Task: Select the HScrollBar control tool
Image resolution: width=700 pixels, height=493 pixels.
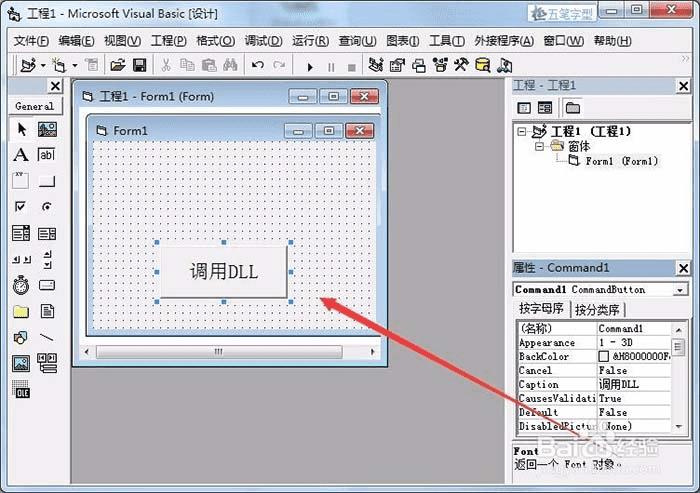Action: (x=21, y=259)
